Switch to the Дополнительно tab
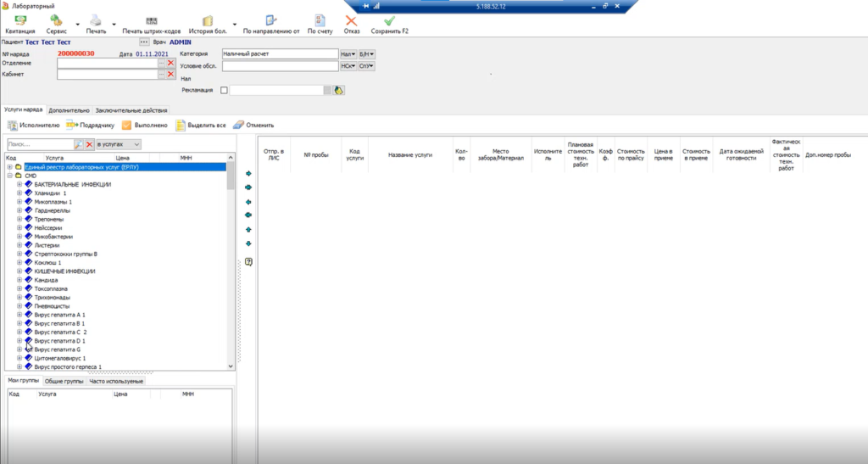 (69, 109)
